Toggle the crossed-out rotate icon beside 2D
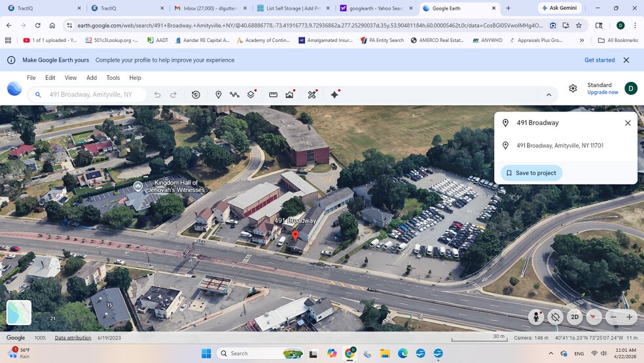 (555, 317)
